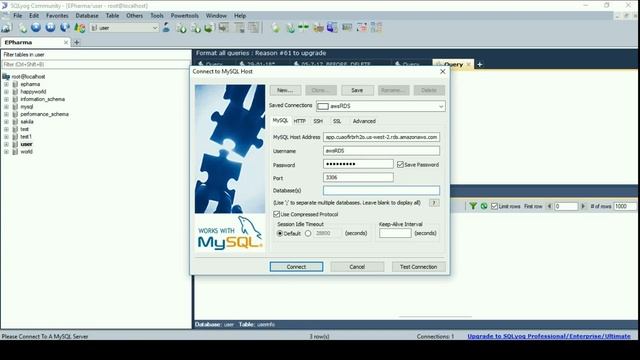Click the Password field
The height and width of the screenshot is (360, 640).
click(358, 164)
